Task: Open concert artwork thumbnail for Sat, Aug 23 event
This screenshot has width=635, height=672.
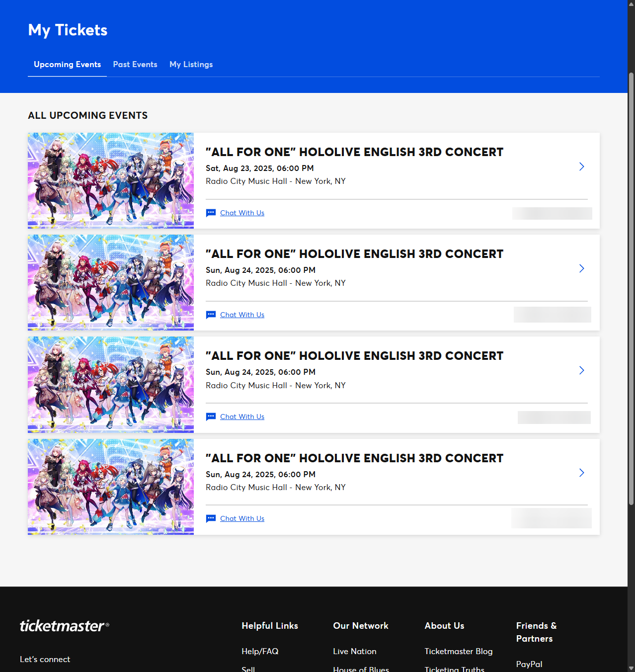Action: coord(111,180)
